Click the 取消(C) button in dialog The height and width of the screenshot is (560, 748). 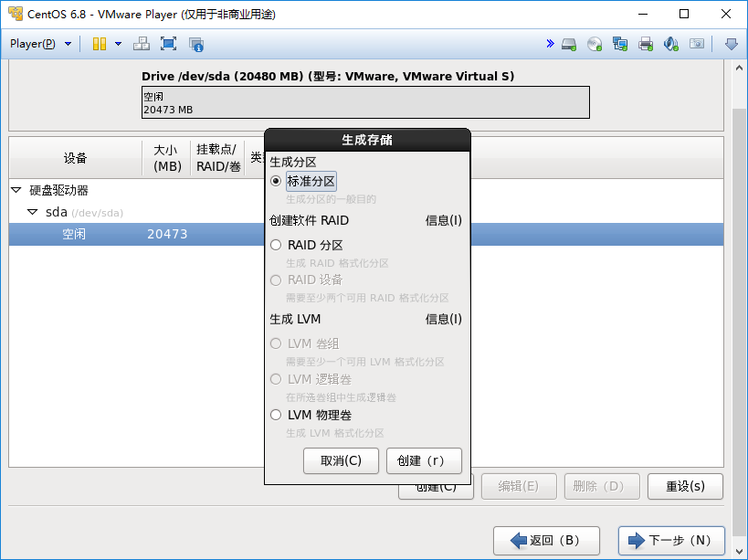[341, 460]
